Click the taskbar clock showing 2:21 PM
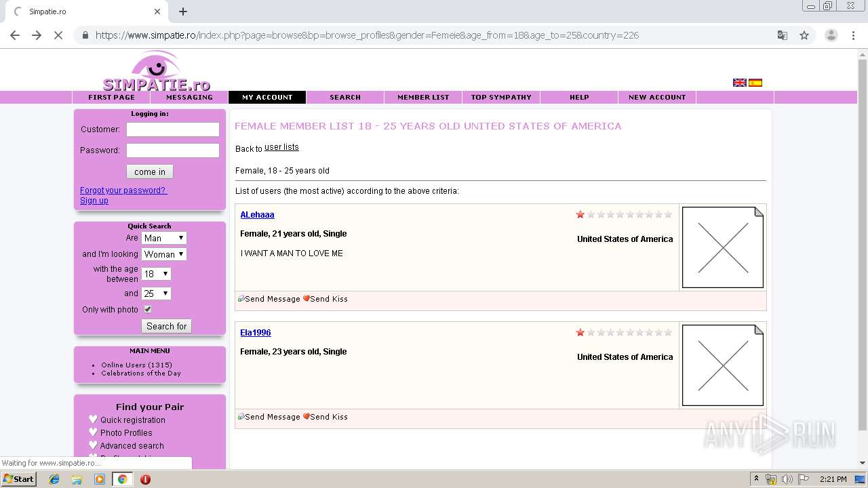Image resolution: width=868 pixels, height=488 pixels. (x=833, y=479)
